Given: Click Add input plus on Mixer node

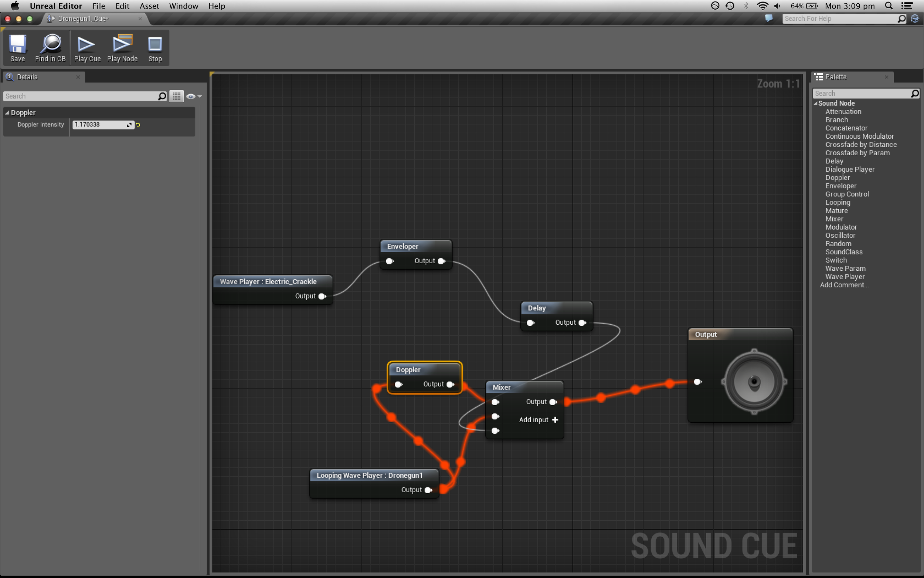Looking at the screenshot, I should point(555,420).
